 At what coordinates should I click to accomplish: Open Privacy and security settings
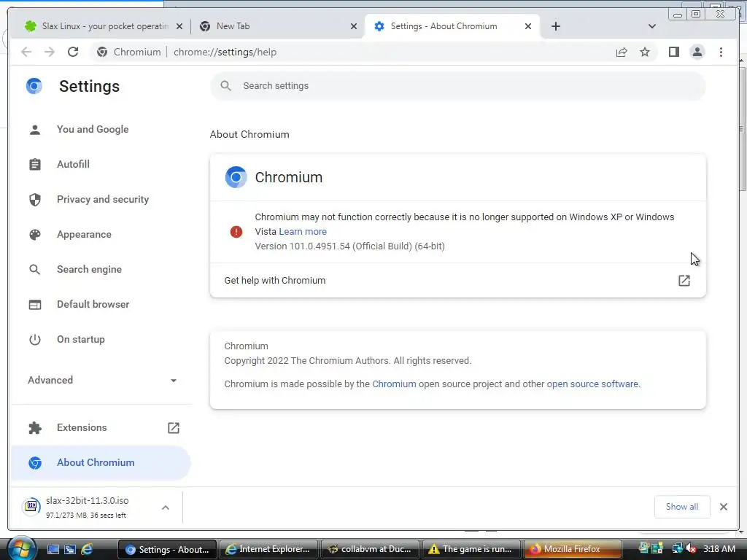[102, 200]
